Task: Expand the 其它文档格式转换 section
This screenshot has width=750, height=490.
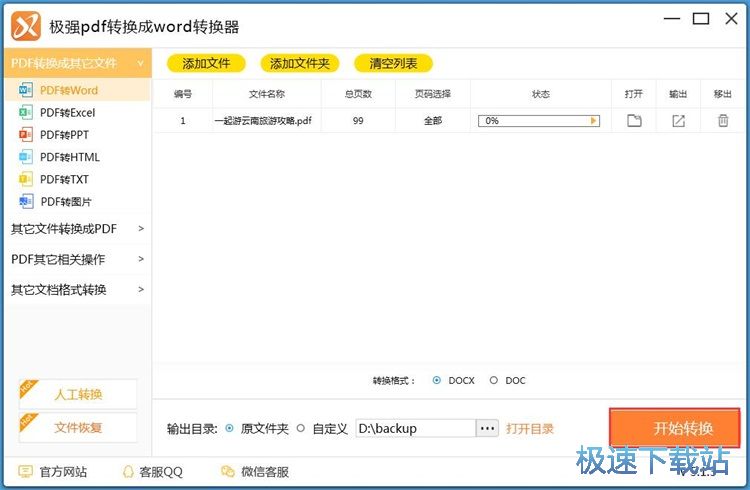Action: pyautogui.click(x=77, y=290)
